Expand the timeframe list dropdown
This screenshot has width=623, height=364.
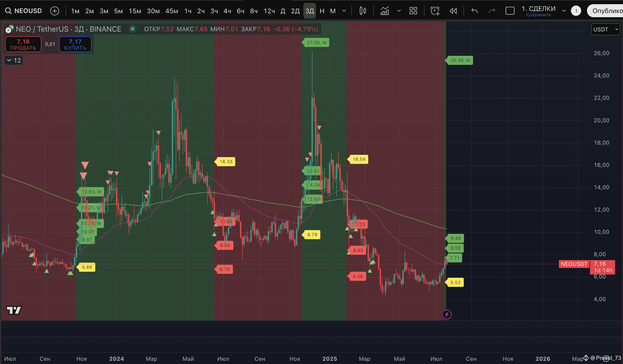344,11
